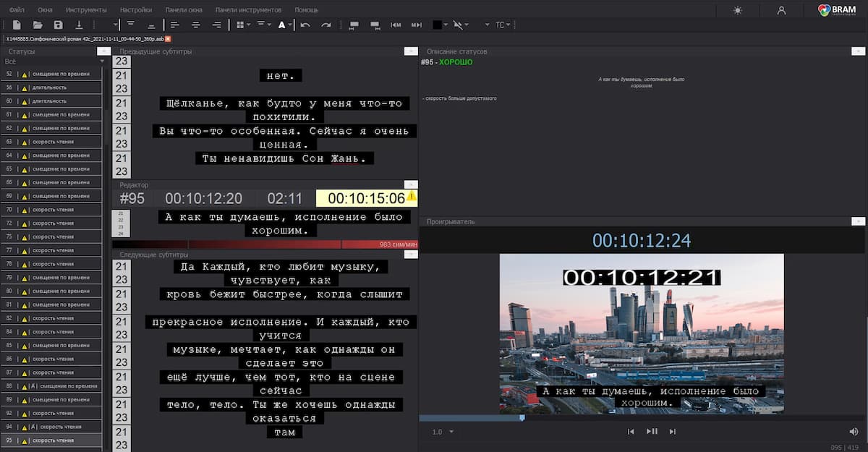The width and height of the screenshot is (868, 452).
Task: Open the color swatch dropdown arrow
Action: pyautogui.click(x=446, y=25)
